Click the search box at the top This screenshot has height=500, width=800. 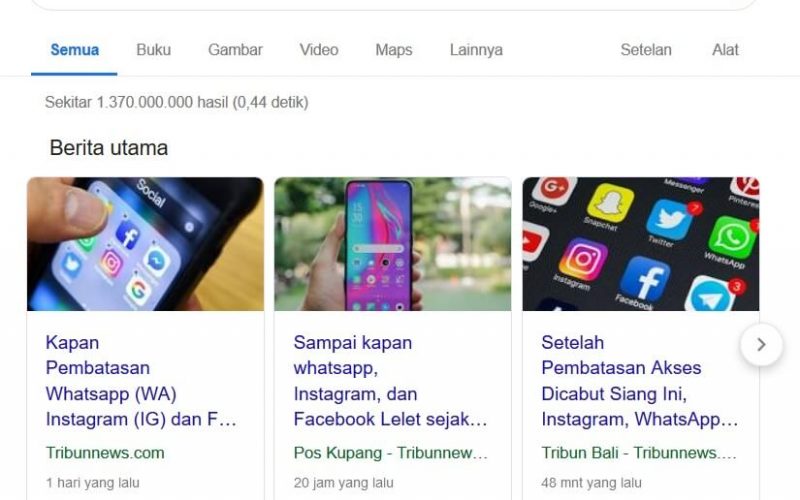[x=393, y=4]
